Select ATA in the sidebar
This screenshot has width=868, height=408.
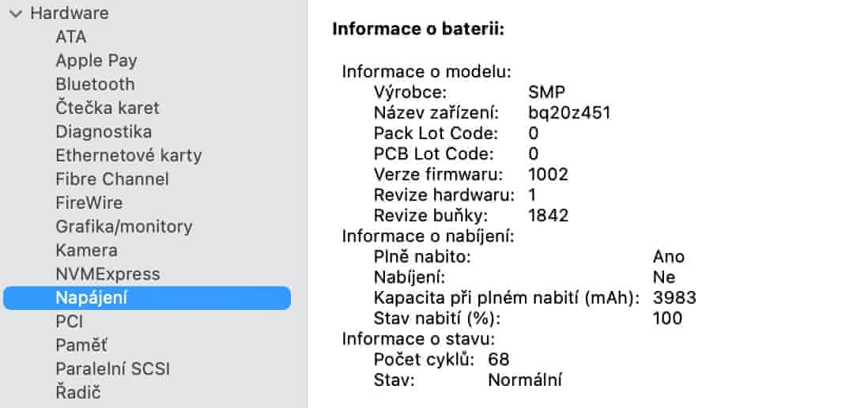tap(71, 36)
